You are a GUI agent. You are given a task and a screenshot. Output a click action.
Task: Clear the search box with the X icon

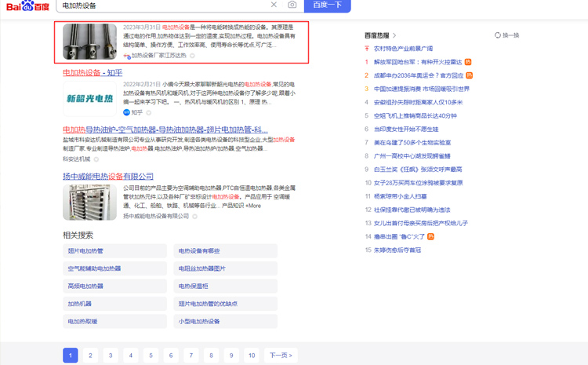(x=274, y=5)
